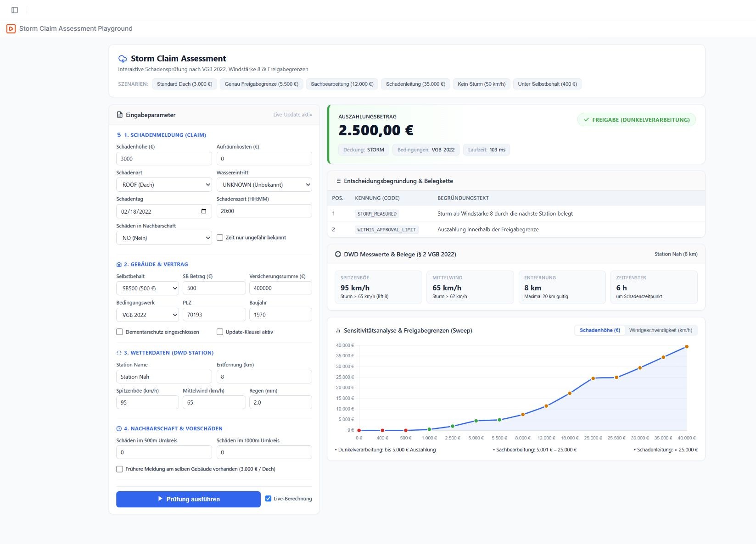Uncheck the Live-Berechnung checkbox
756x544 pixels.
269,499
